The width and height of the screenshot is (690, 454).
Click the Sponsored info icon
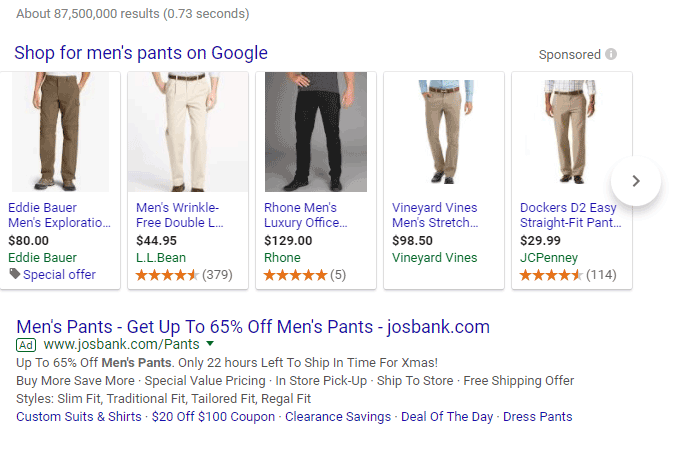tap(611, 54)
